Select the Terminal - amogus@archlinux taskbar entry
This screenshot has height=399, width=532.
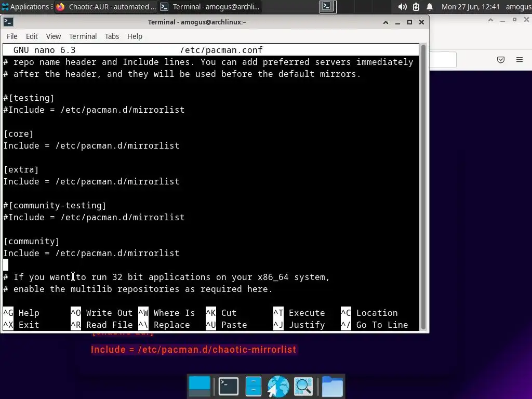pyautogui.click(x=210, y=7)
